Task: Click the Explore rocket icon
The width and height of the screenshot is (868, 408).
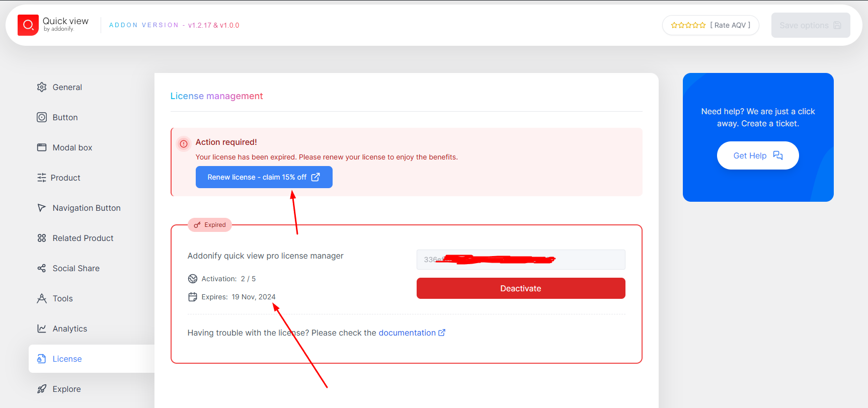Action: (x=42, y=389)
